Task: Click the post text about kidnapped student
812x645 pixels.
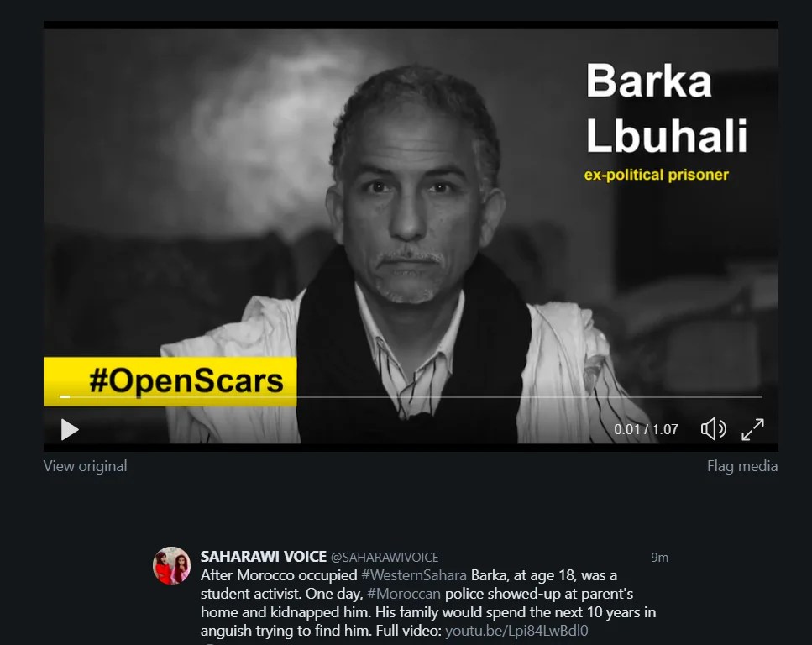Action: click(428, 603)
